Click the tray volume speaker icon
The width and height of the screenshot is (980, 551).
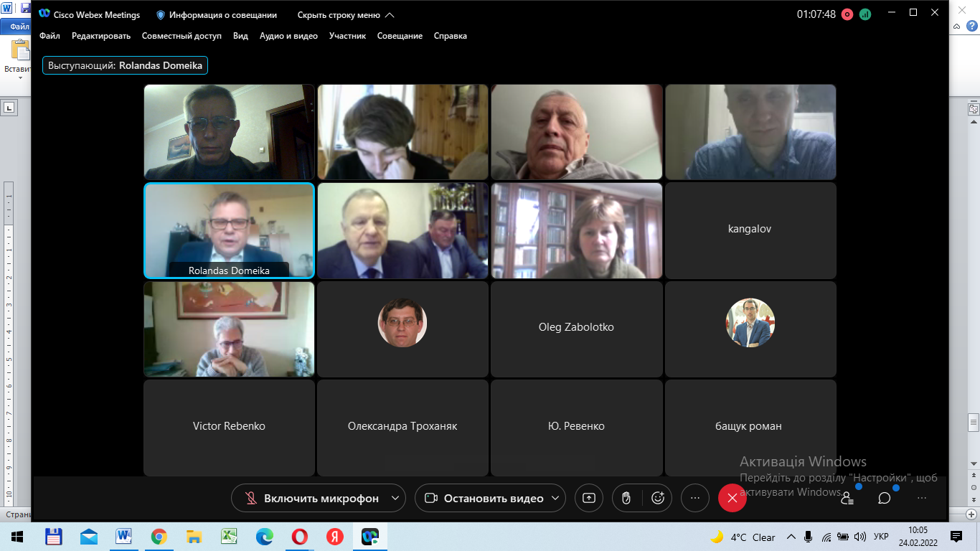(859, 537)
